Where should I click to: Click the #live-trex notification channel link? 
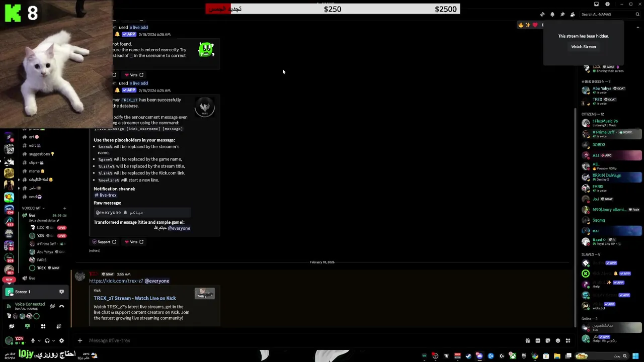click(106, 195)
